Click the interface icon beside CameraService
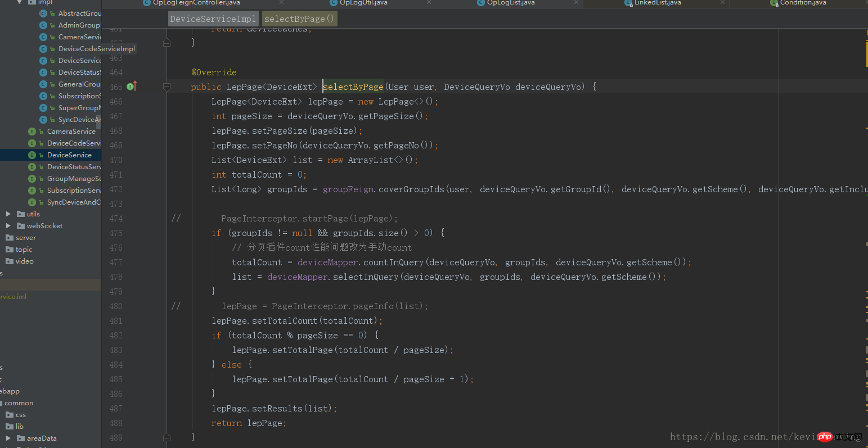 tap(32, 131)
